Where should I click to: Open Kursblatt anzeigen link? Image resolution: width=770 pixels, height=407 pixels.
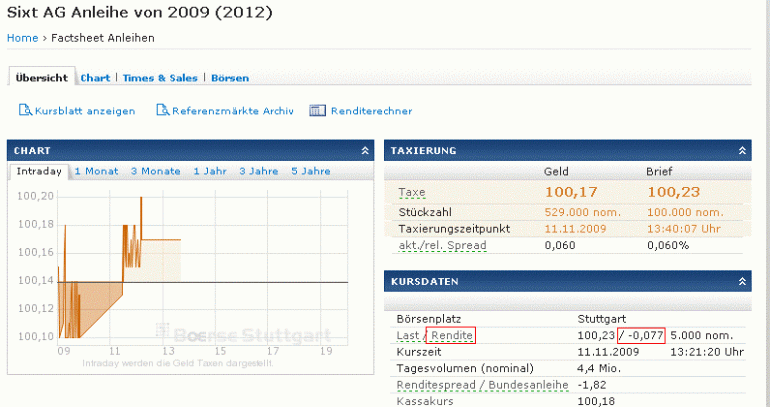tap(85, 111)
